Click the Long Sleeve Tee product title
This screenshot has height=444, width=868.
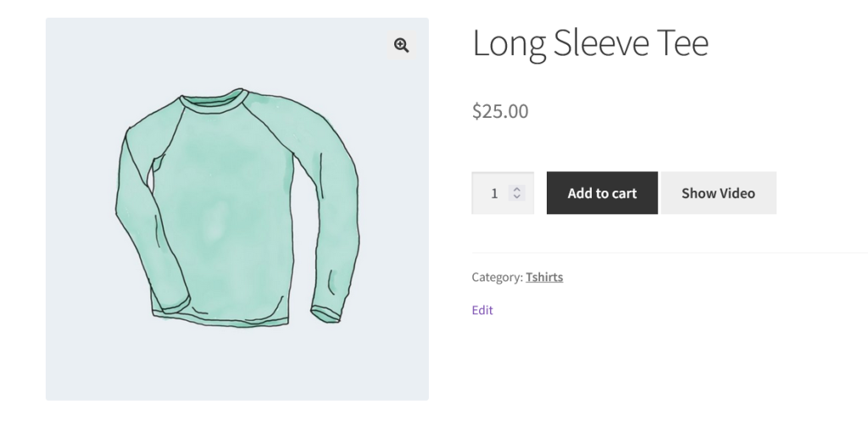coord(589,43)
